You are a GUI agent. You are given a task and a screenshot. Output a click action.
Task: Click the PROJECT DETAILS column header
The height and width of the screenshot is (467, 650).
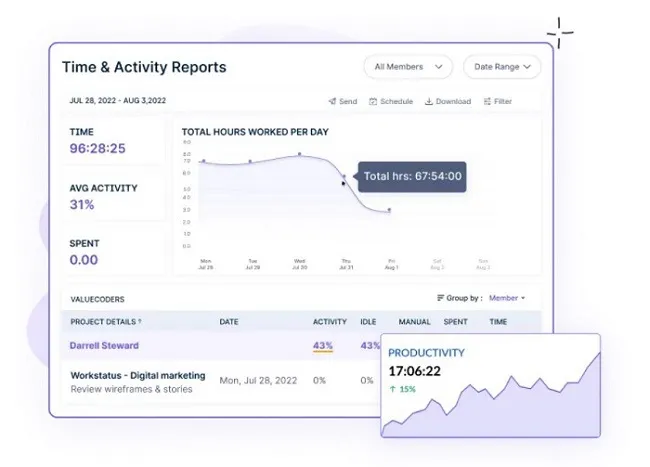(103, 322)
